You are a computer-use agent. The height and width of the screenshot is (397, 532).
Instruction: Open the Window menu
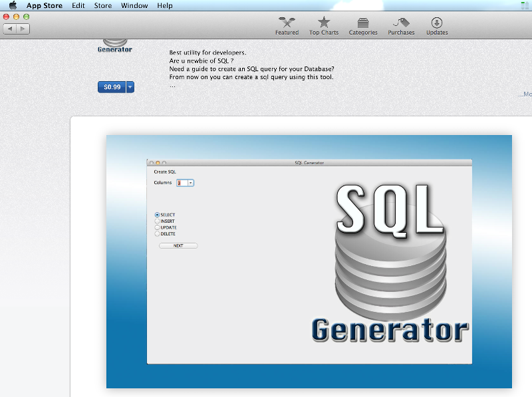pos(134,5)
